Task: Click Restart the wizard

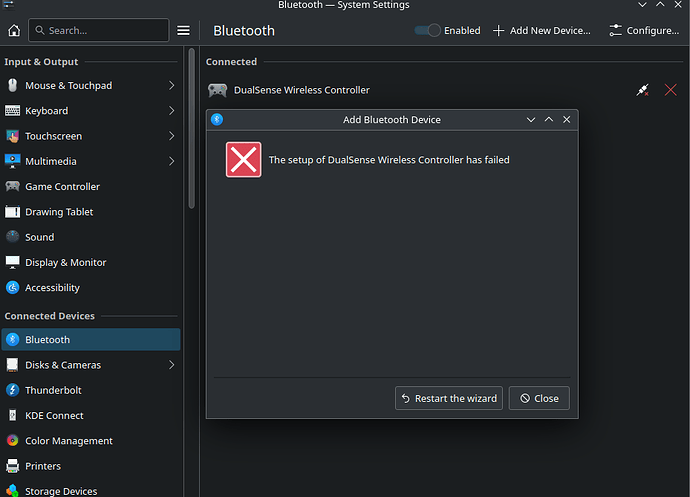Action: coord(449,398)
